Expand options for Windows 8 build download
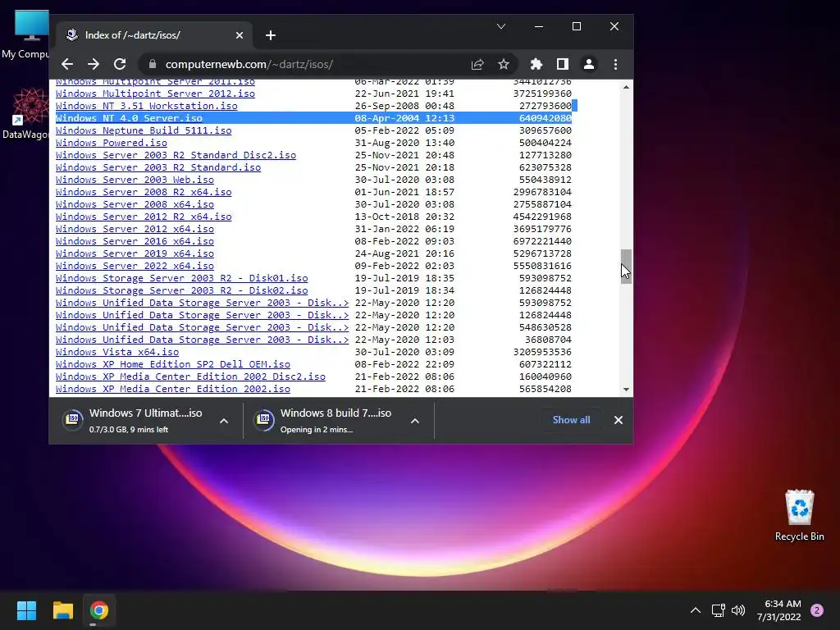Screen dimensions: 840x630 (x=414, y=421)
